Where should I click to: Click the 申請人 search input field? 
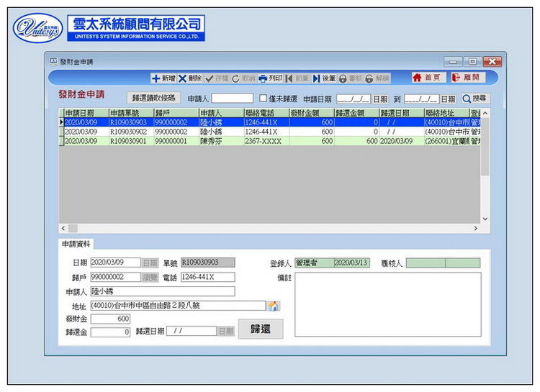coord(232,99)
